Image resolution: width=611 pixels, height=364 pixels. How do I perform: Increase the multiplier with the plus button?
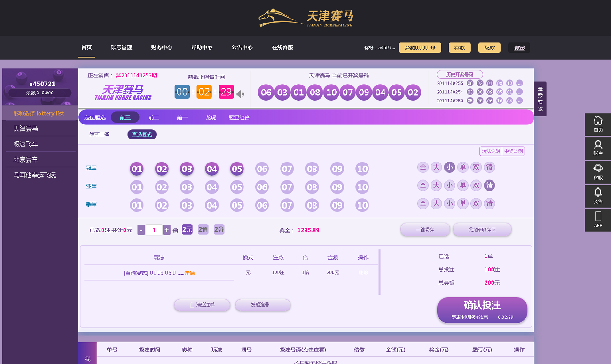pos(166,230)
